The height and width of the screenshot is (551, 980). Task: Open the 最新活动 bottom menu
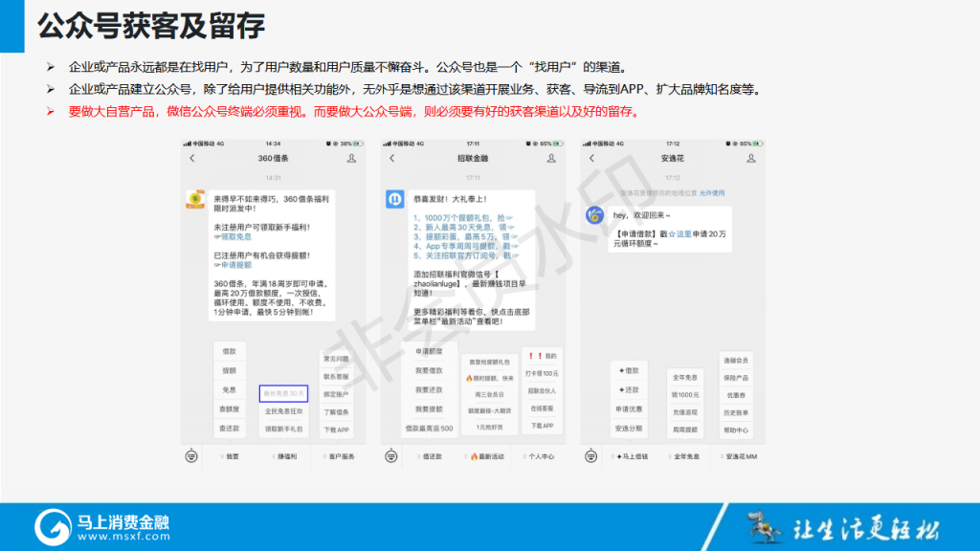[484, 456]
